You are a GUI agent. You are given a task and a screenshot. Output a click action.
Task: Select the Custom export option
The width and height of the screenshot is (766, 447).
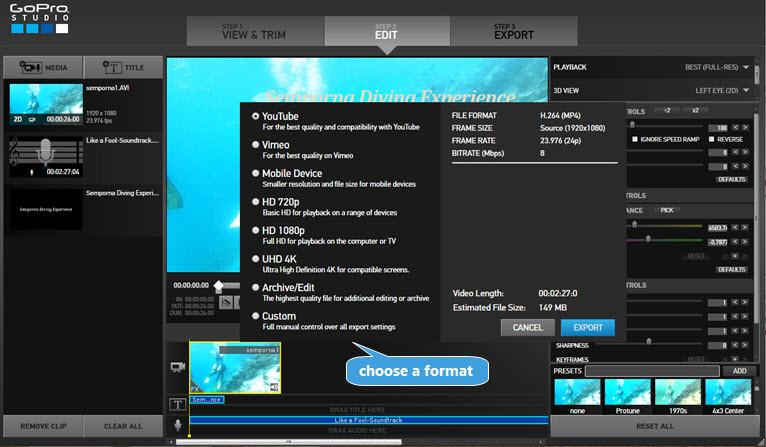click(255, 316)
